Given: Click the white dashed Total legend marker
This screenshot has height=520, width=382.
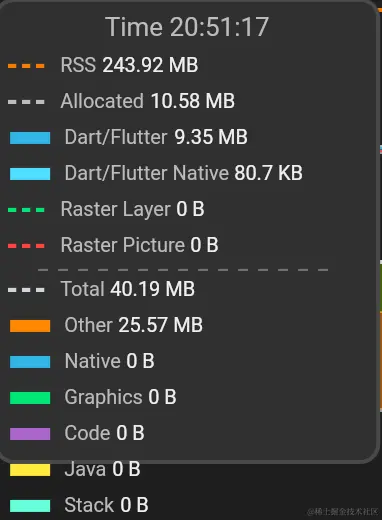Looking at the screenshot, I should (x=26, y=290).
